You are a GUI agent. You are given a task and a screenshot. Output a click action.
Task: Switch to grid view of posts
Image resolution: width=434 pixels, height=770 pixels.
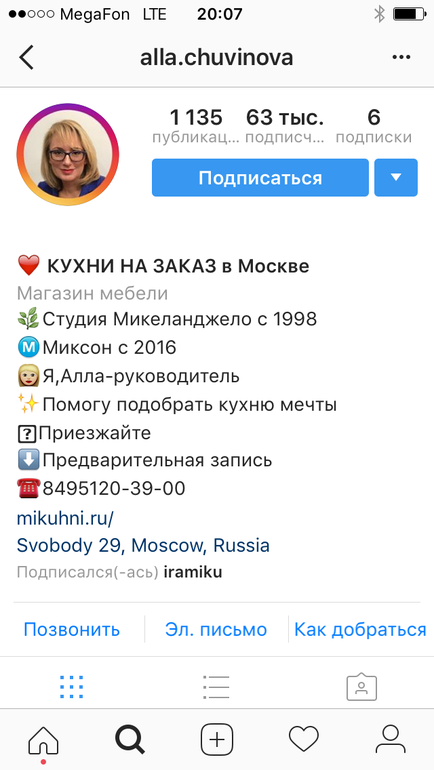72,687
